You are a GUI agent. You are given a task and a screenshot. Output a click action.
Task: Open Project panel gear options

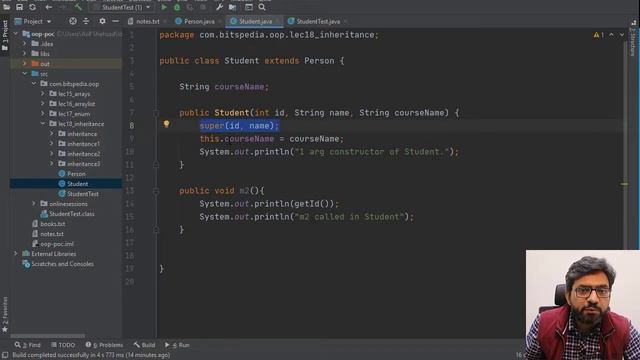pyautogui.click(x=102, y=21)
